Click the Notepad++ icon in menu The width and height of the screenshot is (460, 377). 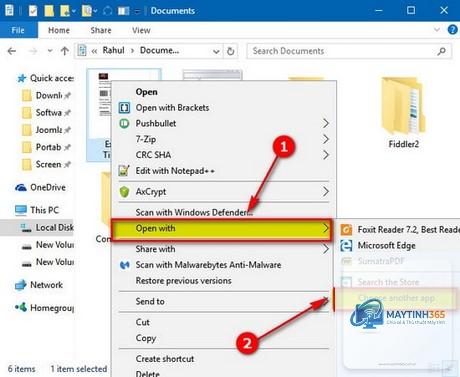click(x=124, y=171)
